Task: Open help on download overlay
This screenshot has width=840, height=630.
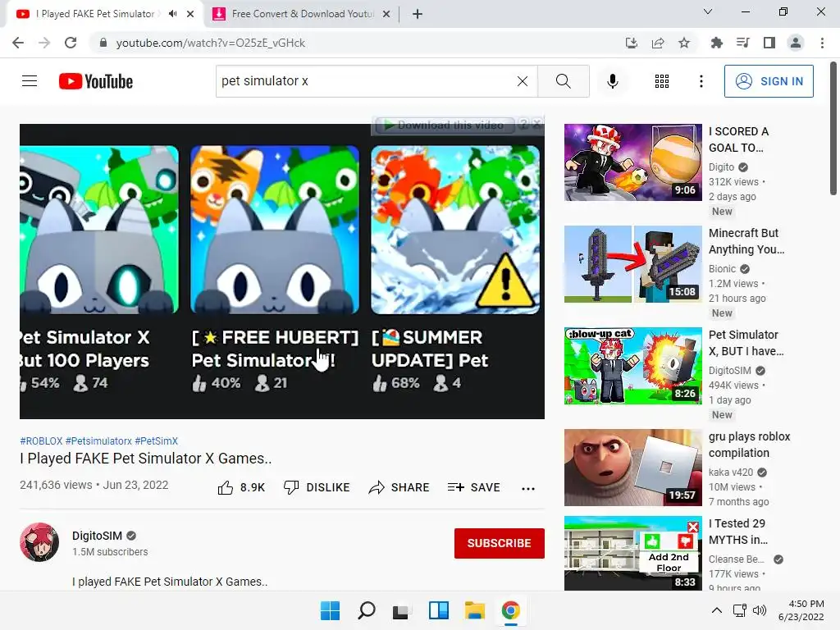Action: [523, 125]
